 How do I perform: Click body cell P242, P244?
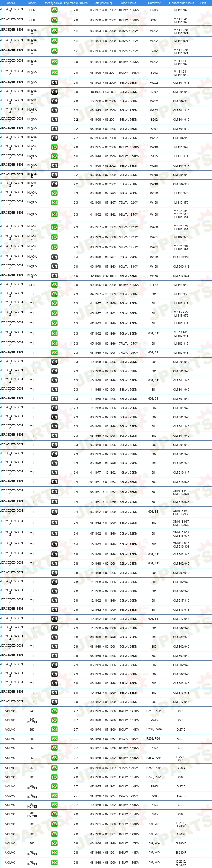pos(154,711)
